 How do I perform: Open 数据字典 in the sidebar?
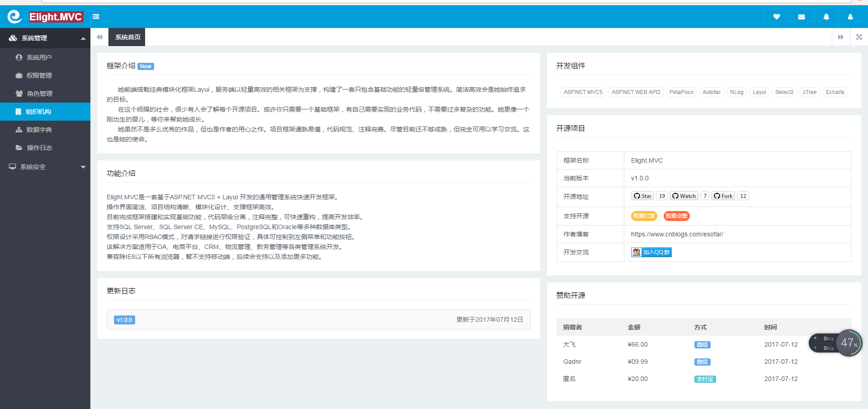(x=45, y=130)
